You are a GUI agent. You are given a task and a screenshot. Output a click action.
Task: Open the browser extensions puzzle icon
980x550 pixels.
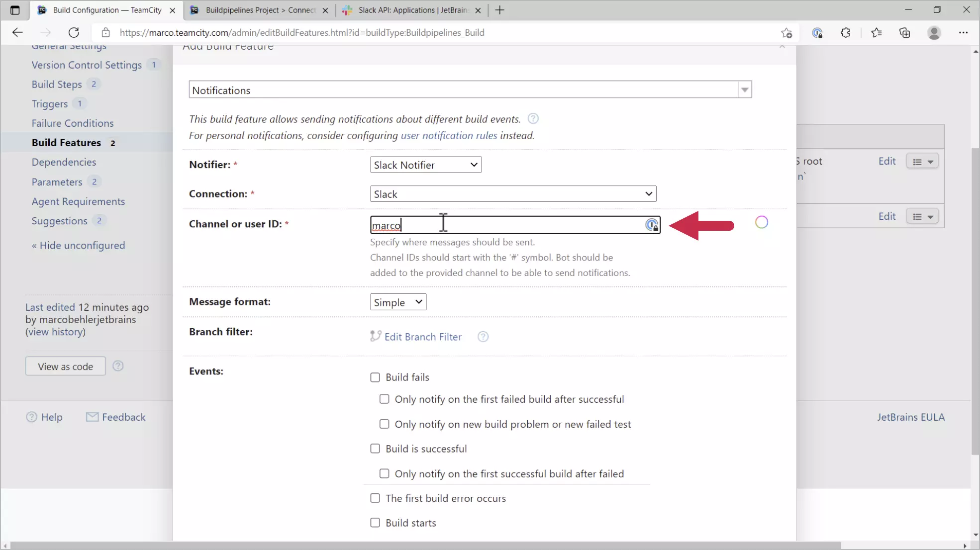tap(846, 32)
